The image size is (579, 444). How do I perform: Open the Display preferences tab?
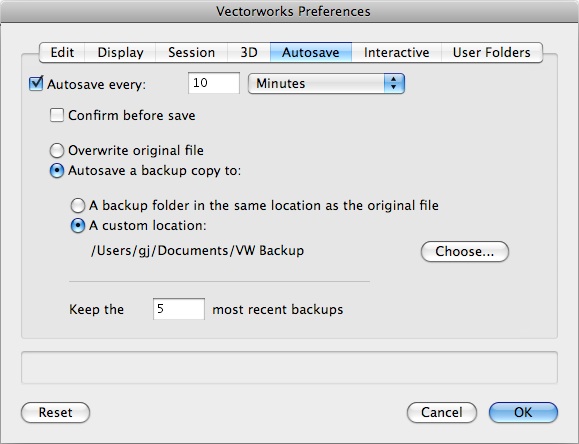pyautogui.click(x=120, y=52)
